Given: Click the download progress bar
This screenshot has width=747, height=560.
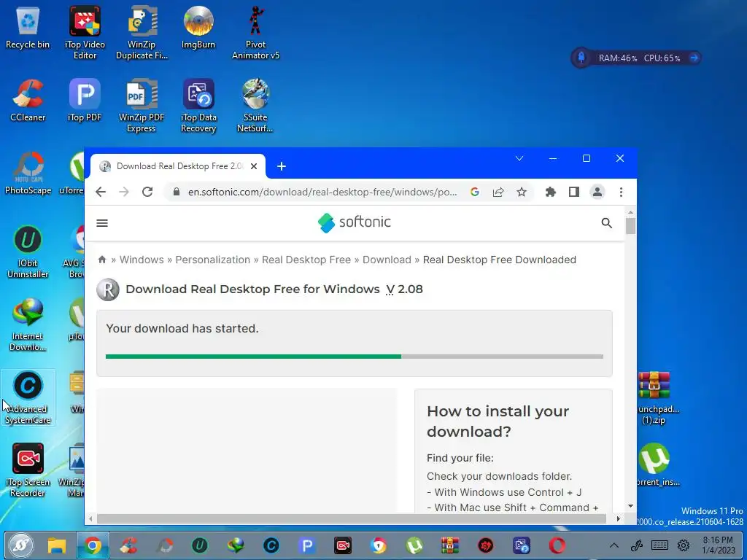Looking at the screenshot, I should point(355,356).
